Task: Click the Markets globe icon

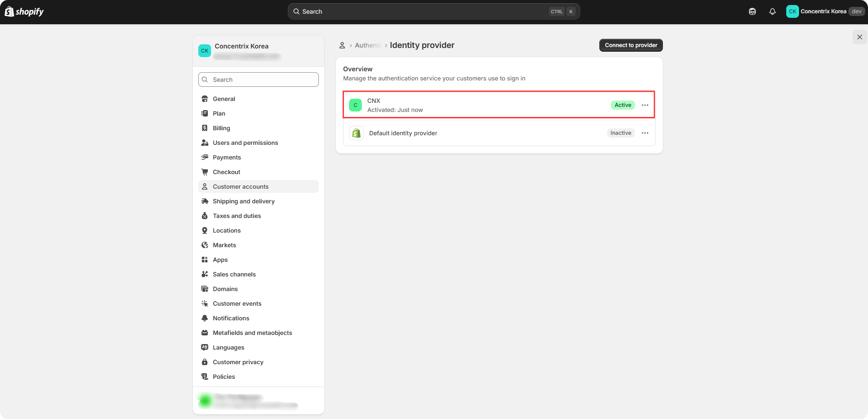Action: click(x=205, y=245)
